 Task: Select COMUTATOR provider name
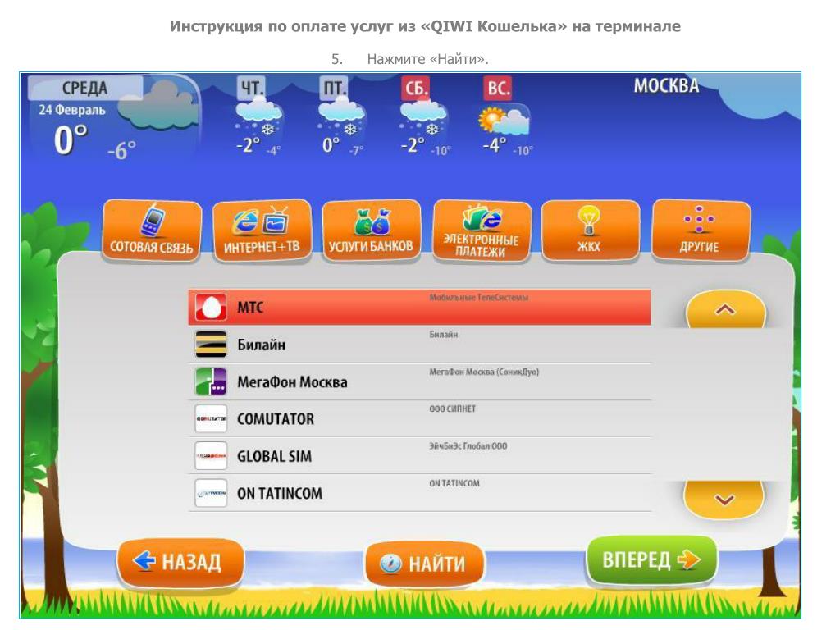point(276,419)
